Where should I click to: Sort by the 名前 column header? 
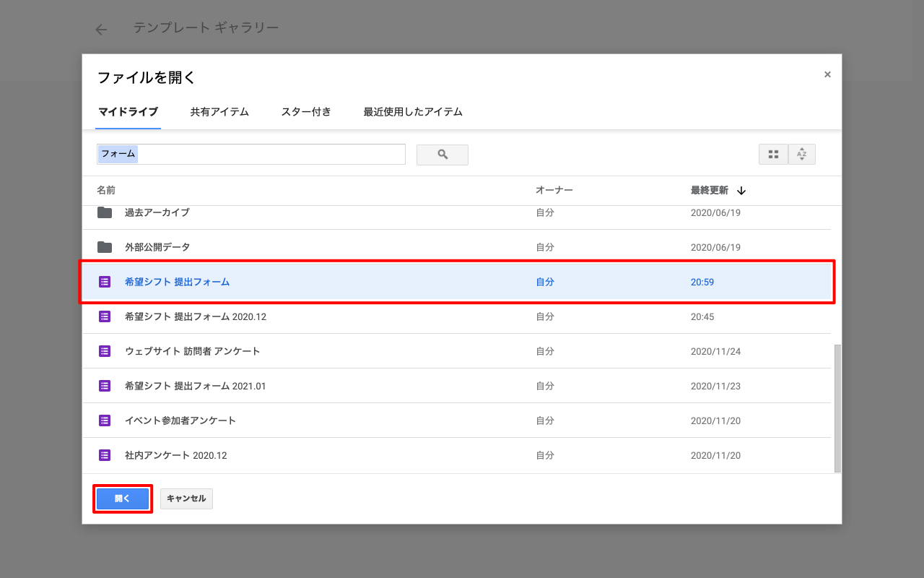tap(106, 190)
